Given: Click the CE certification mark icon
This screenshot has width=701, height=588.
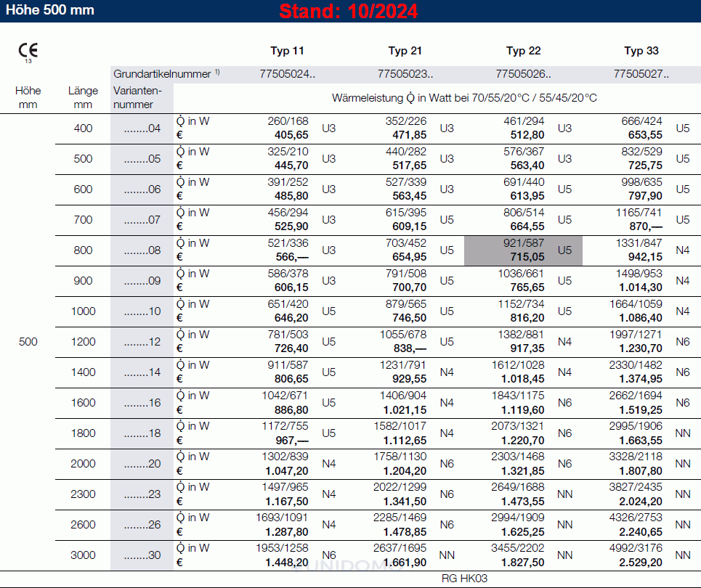Looking at the screenshot, I should [28, 52].
